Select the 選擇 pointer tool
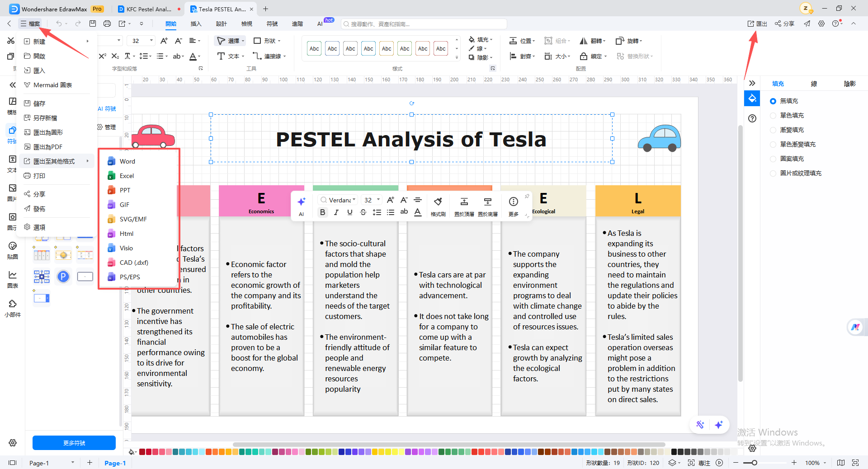 pos(231,41)
